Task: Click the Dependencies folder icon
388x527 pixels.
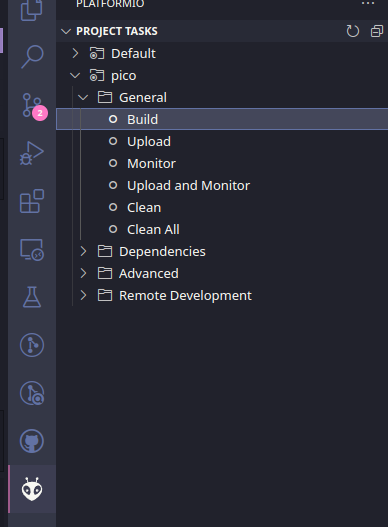Action: coord(105,251)
